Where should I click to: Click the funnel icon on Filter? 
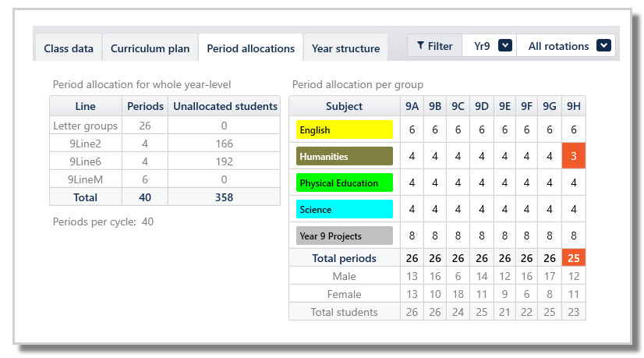pos(420,46)
